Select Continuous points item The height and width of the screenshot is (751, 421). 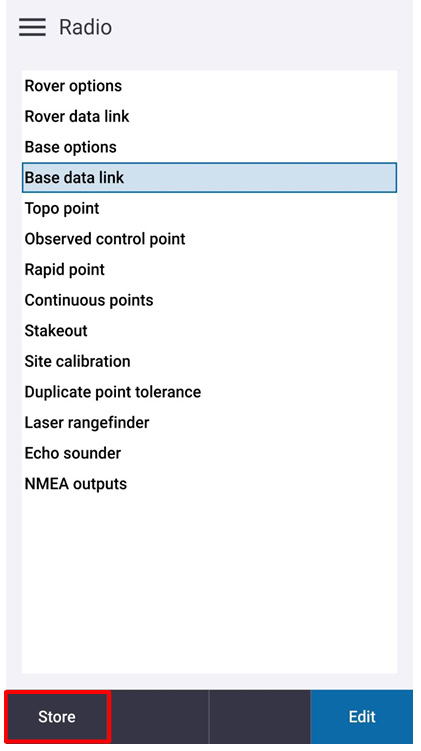(x=209, y=300)
